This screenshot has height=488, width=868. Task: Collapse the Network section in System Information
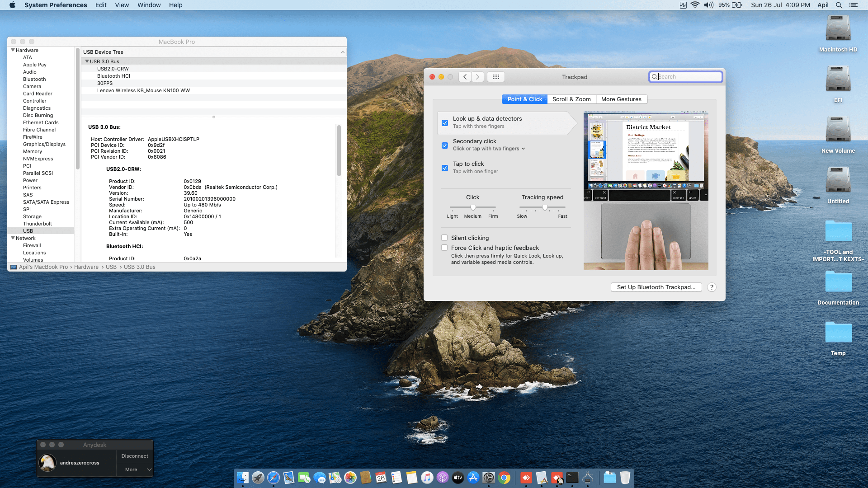pyautogui.click(x=13, y=238)
